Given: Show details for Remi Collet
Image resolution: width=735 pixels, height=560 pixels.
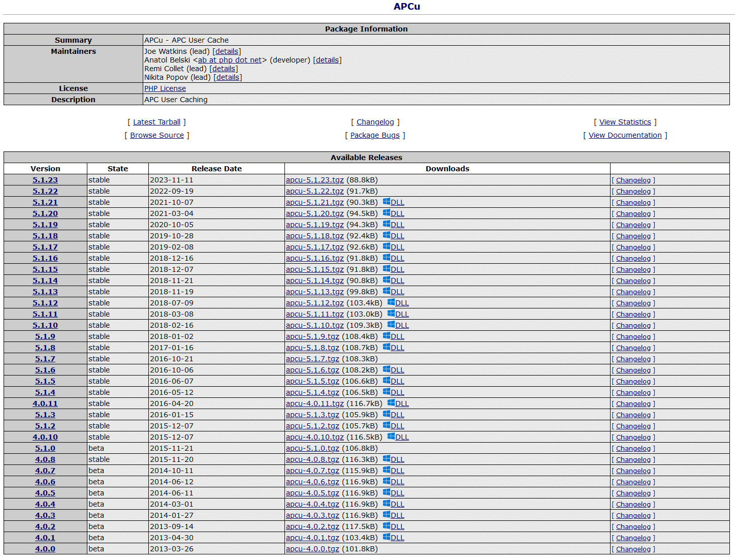Looking at the screenshot, I should [x=223, y=69].
